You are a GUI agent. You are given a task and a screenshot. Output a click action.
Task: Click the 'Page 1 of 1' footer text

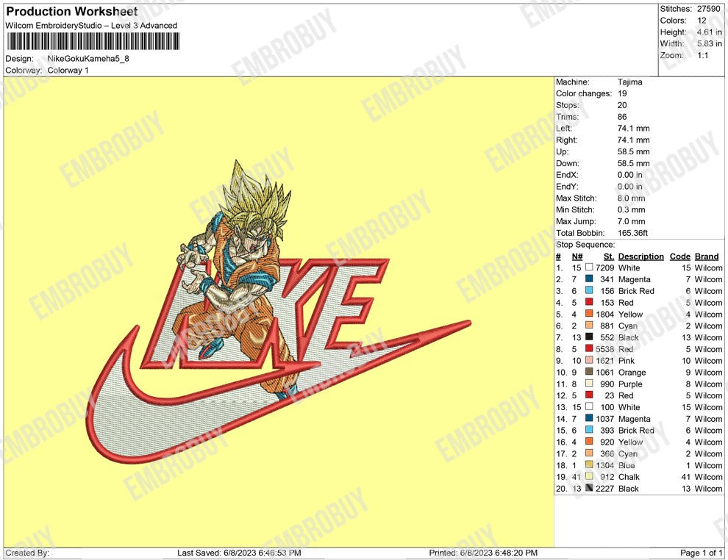coord(701,553)
